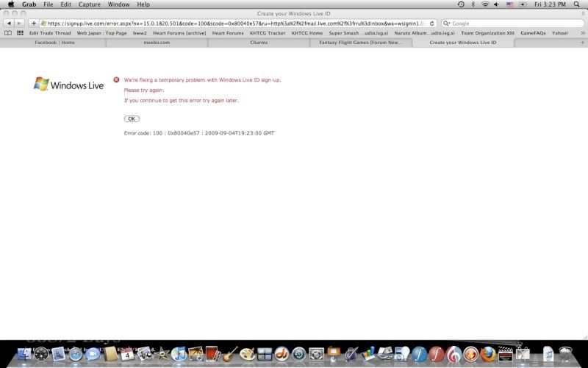Click the OK button on error page
This screenshot has width=588, height=368.
point(132,118)
